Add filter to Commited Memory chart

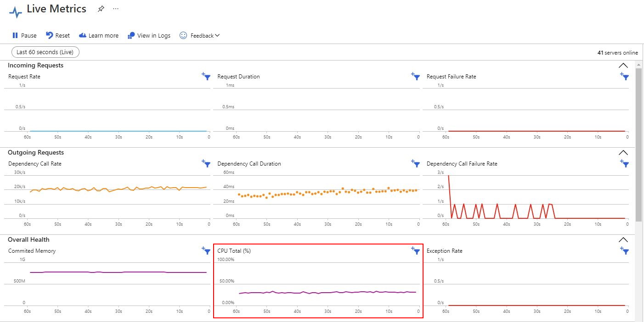pyautogui.click(x=206, y=250)
